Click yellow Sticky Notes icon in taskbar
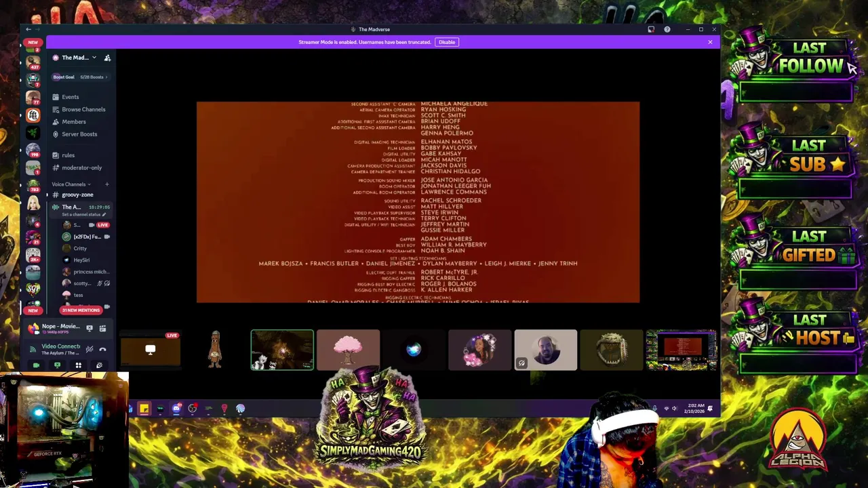Viewport: 868px width, 488px height. tap(144, 409)
